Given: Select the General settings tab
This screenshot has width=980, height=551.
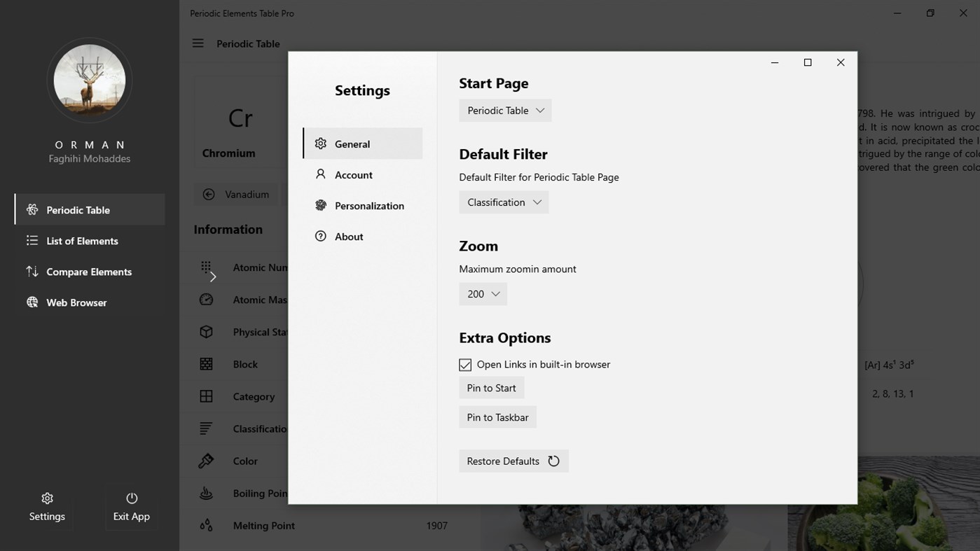Looking at the screenshot, I should (363, 144).
